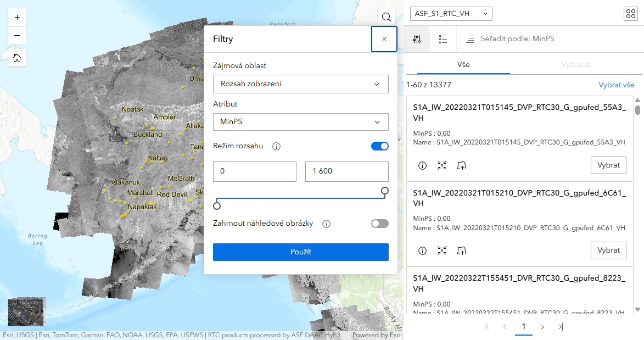Show info about Zahrnout náhledové obrázky
The height and width of the screenshot is (340, 644).
[x=327, y=224]
